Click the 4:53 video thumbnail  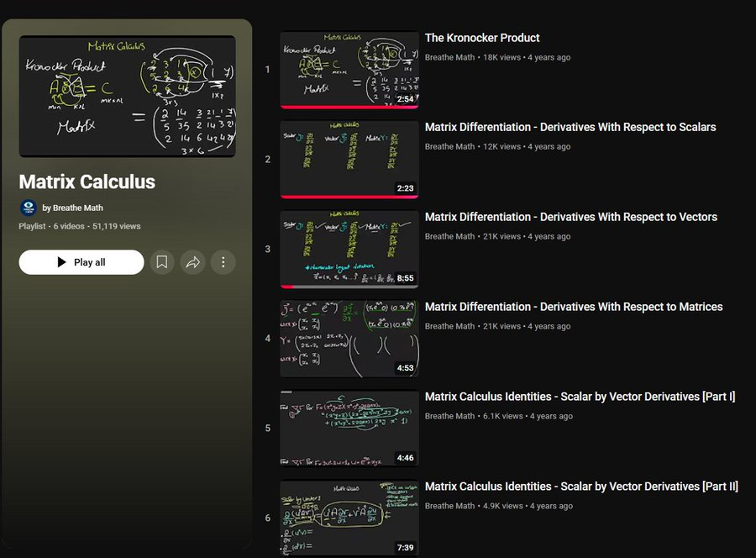pos(349,339)
